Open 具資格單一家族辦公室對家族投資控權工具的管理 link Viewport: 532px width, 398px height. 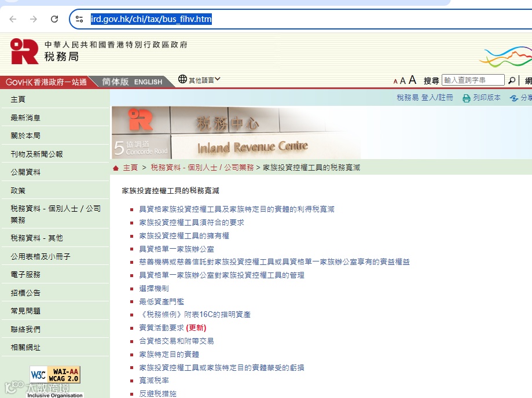pyautogui.click(x=222, y=275)
